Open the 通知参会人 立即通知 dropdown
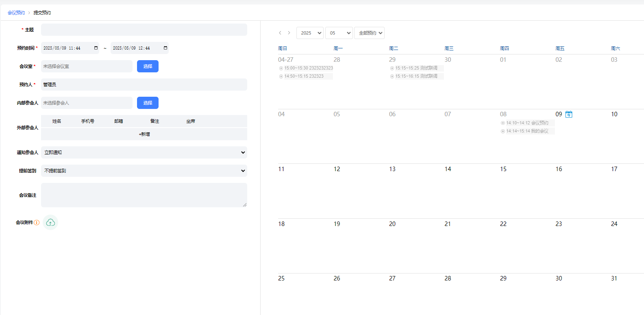The image size is (644, 315). point(144,152)
